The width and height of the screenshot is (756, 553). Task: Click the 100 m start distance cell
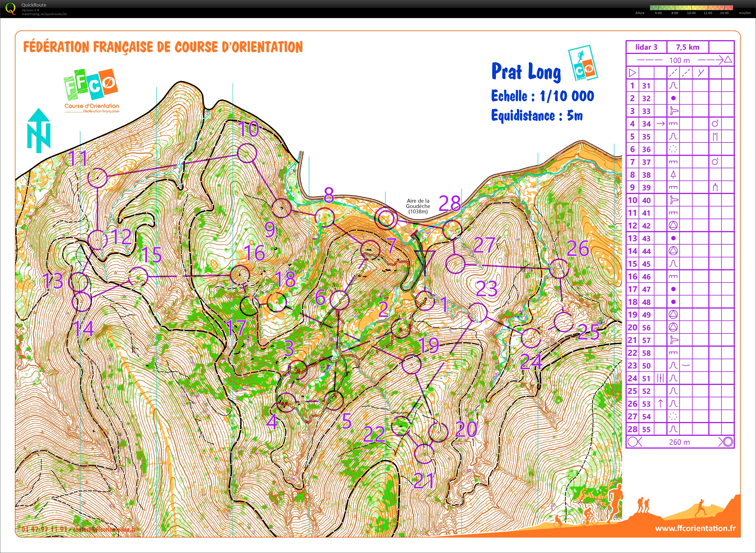click(x=679, y=60)
